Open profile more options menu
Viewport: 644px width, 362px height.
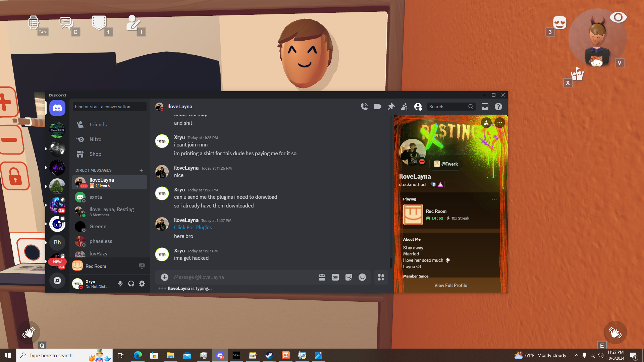[x=499, y=123]
